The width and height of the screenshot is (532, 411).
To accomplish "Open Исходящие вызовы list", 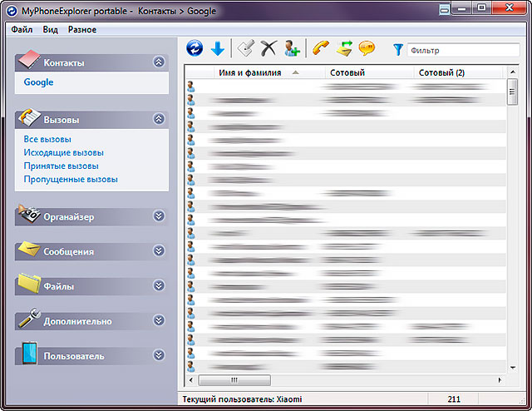I will 63,153.
